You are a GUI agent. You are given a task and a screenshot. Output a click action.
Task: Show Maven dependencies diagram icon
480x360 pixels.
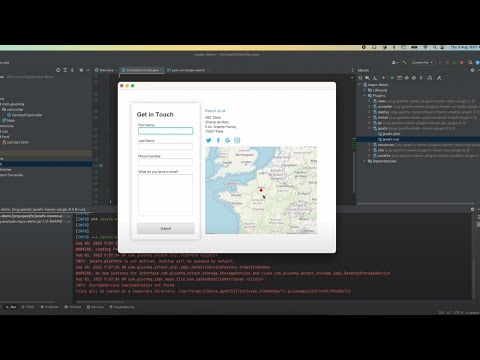tap(430, 78)
